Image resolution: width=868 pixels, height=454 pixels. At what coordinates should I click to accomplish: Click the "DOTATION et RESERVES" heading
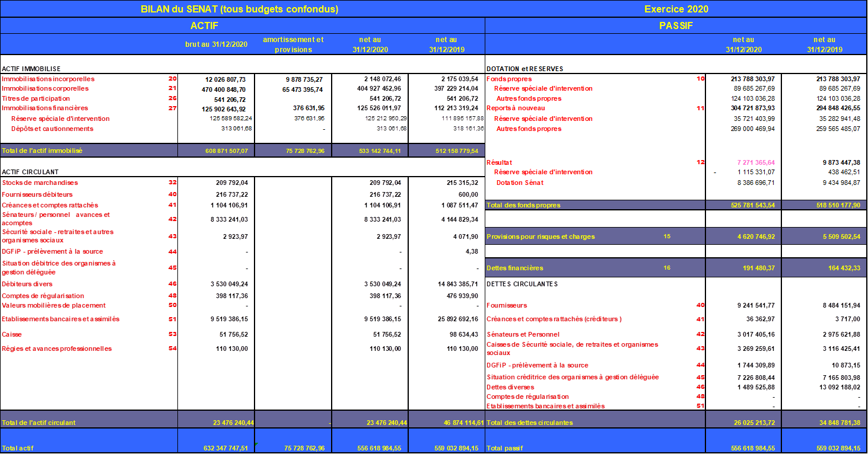pyautogui.click(x=524, y=69)
